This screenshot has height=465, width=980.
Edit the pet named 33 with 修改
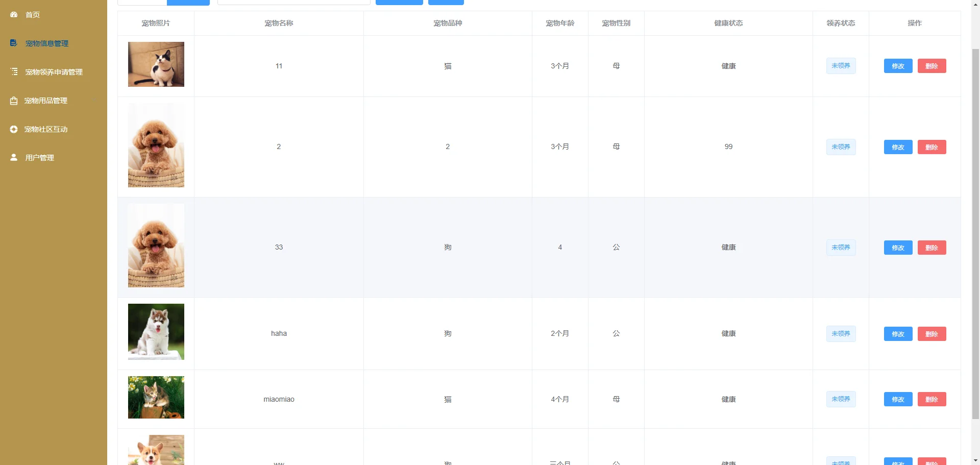coord(898,248)
